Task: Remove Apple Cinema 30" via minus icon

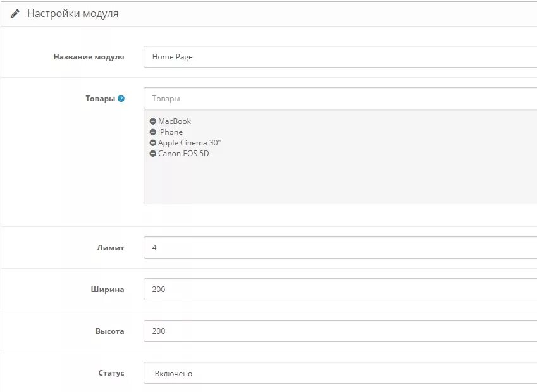Action: 152,143
